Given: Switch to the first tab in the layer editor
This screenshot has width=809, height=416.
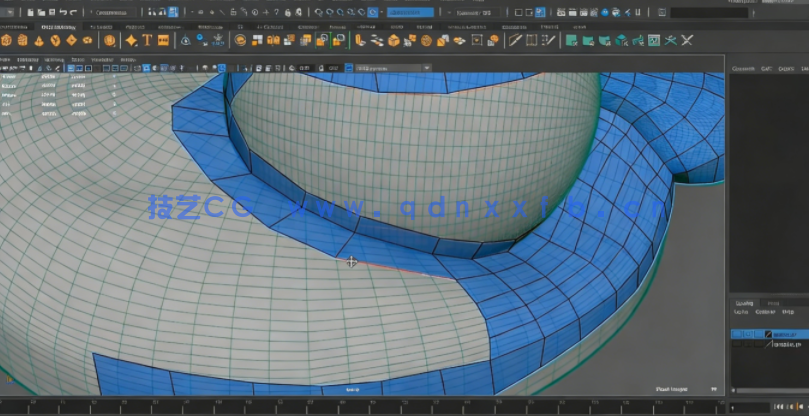Looking at the screenshot, I should (x=745, y=302).
